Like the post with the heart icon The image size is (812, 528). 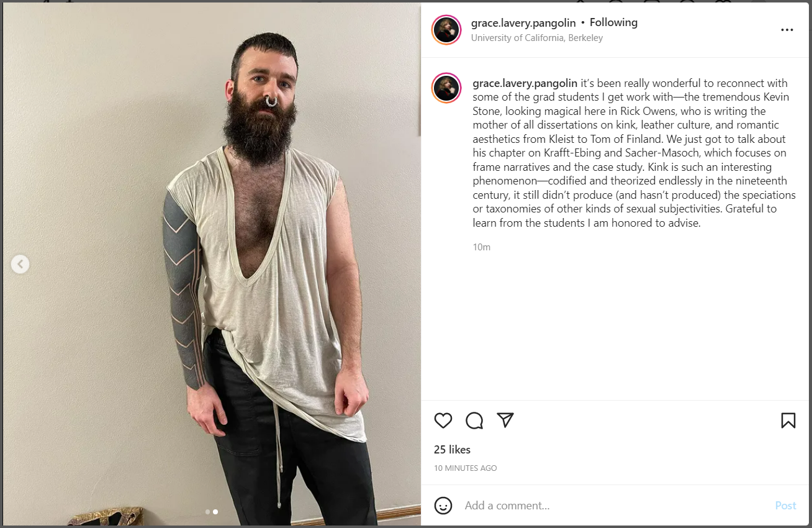(443, 421)
